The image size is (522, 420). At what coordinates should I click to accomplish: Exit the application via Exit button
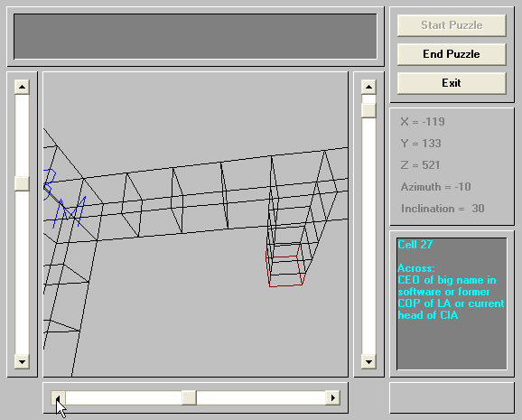(452, 83)
